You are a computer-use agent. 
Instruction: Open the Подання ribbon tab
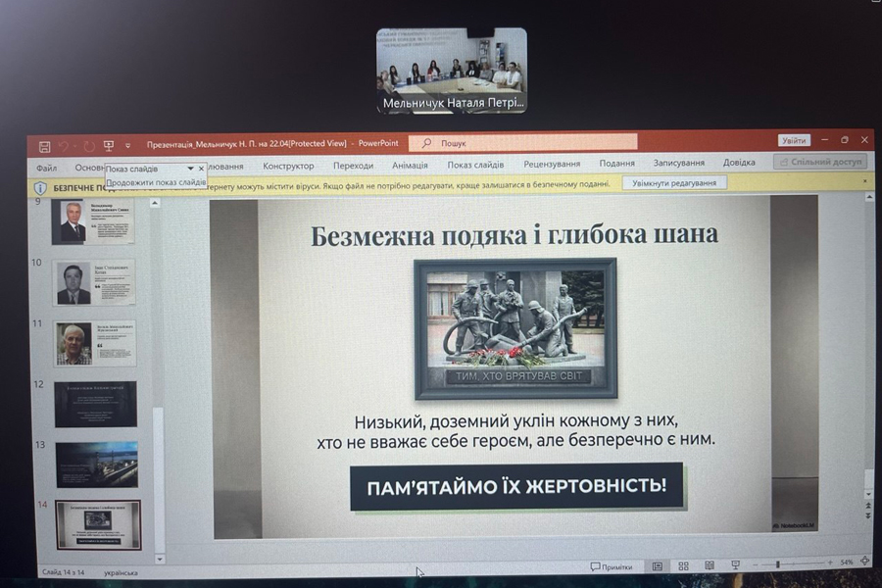click(x=616, y=164)
